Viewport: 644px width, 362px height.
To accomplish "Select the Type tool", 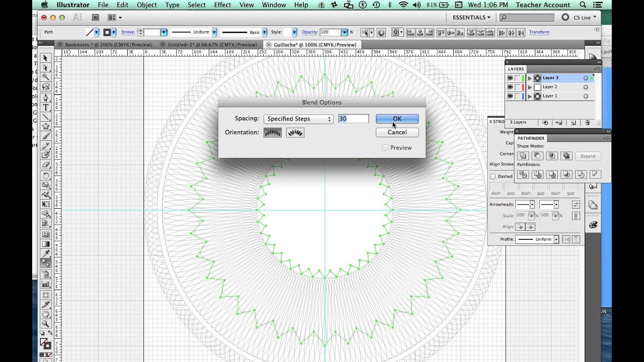I will (46, 107).
